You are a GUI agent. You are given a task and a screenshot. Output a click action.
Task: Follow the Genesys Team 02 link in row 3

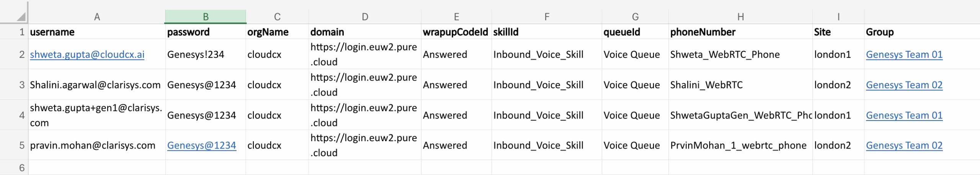point(904,85)
